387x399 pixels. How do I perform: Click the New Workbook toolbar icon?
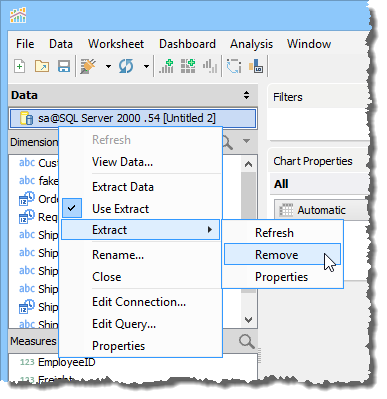click(20, 66)
